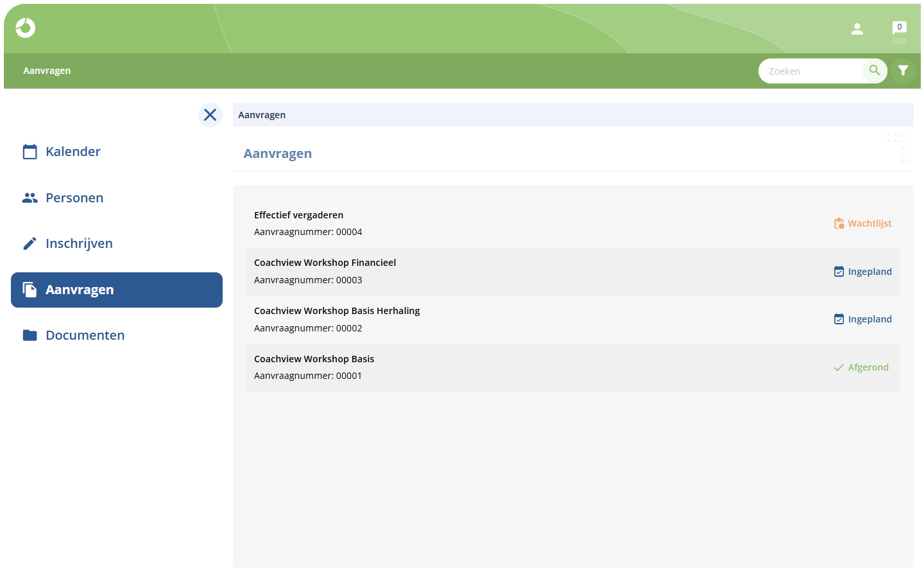Open the messages icon with badge 0
The width and height of the screenshot is (924, 578).
coord(900,28)
